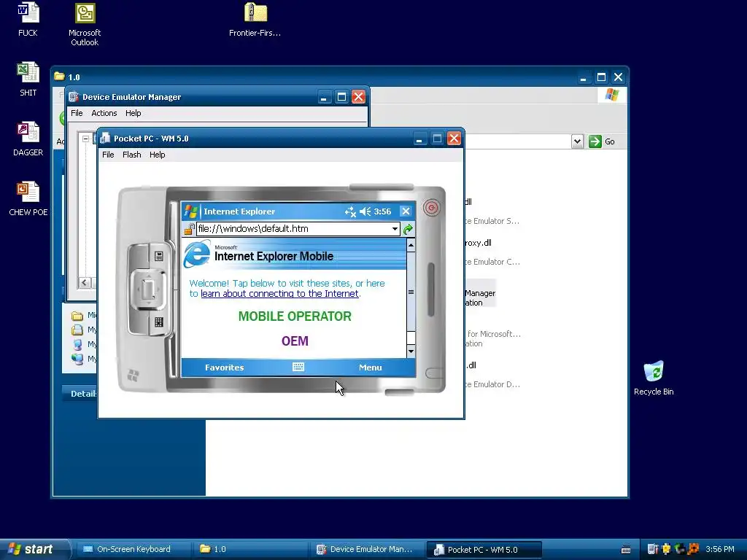
Task: Tap the green refresh arrow beside address bar
Action: click(408, 230)
